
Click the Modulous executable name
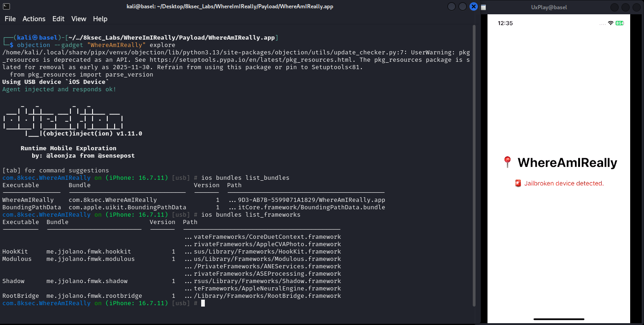17,259
